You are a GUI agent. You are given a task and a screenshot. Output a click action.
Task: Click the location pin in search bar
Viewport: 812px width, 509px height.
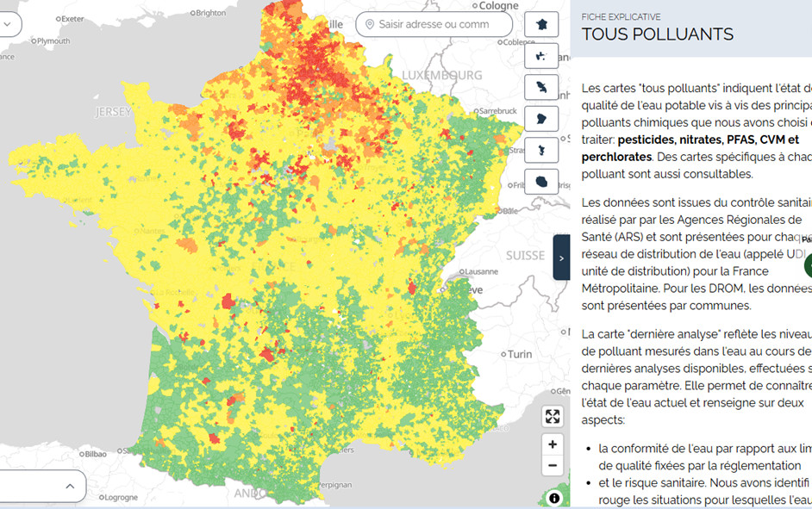coord(369,24)
